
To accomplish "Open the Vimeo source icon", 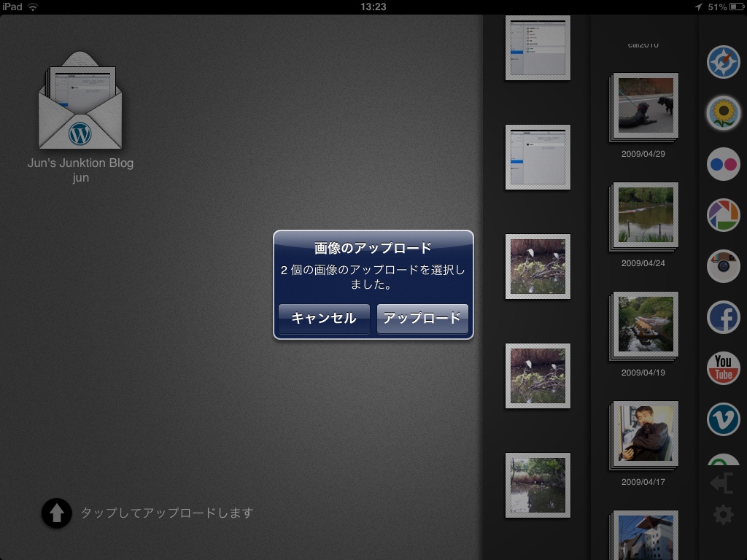I will [723, 419].
